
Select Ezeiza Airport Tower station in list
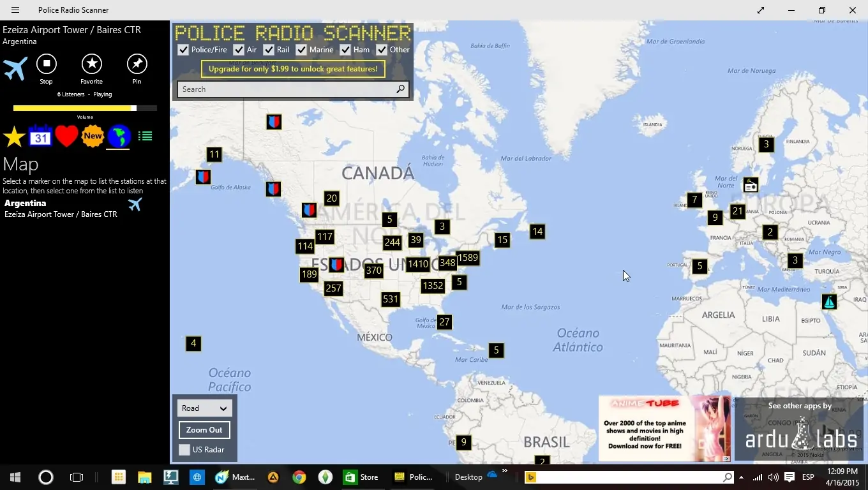point(61,214)
